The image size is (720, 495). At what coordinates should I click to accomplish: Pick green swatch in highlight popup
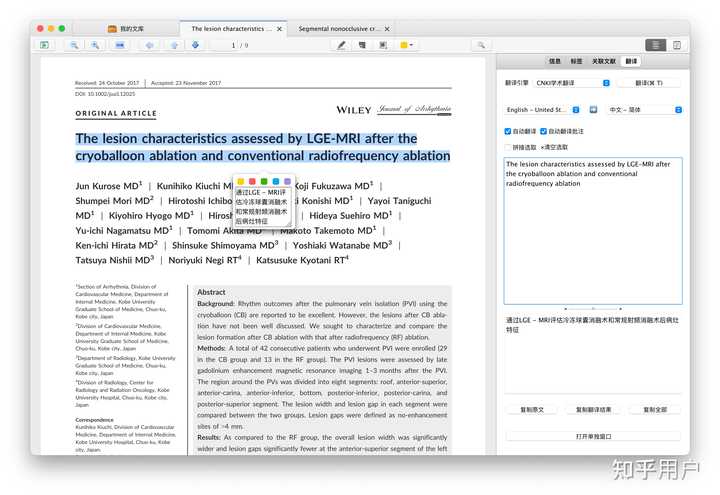pyautogui.click(x=264, y=181)
